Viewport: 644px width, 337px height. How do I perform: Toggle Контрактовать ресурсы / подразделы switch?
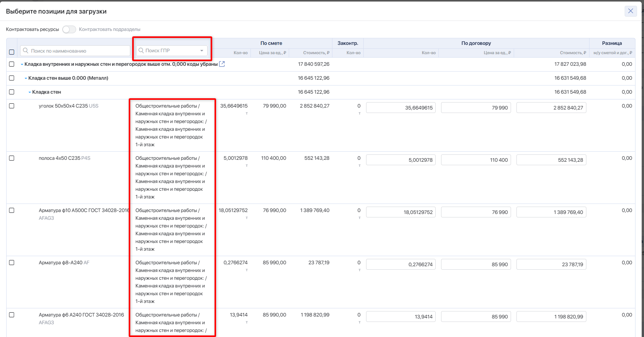pyautogui.click(x=69, y=29)
